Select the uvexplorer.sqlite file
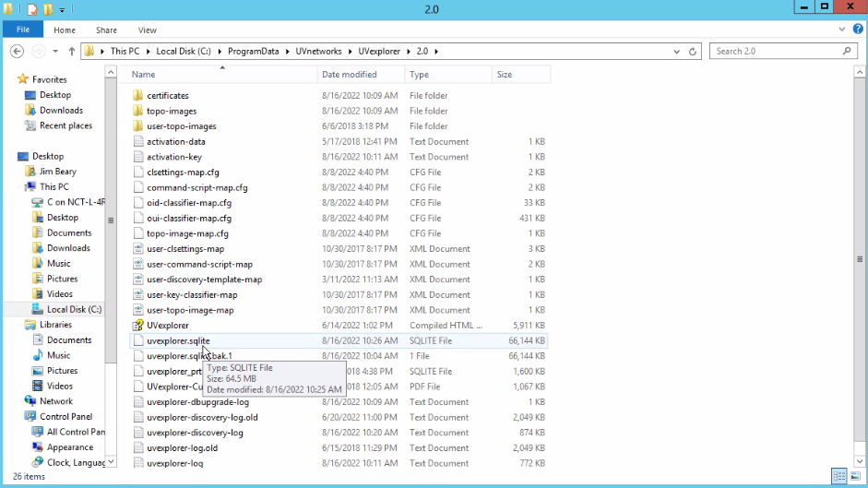 pos(178,340)
